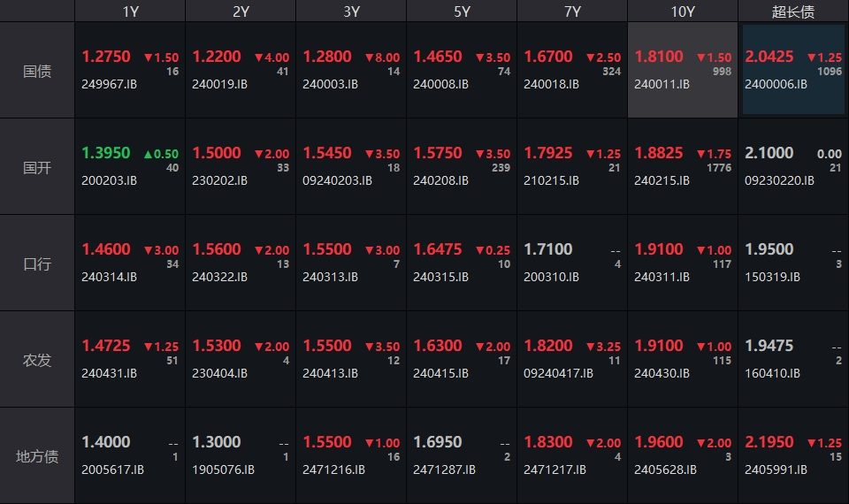Click the 1.8825 yield for 240215.IB

tap(659, 153)
